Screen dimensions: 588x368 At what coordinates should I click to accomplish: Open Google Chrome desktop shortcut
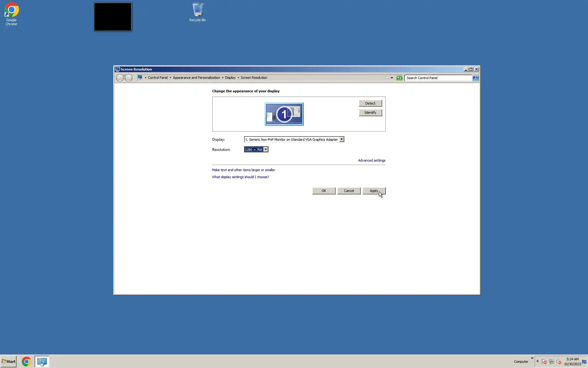[11, 14]
